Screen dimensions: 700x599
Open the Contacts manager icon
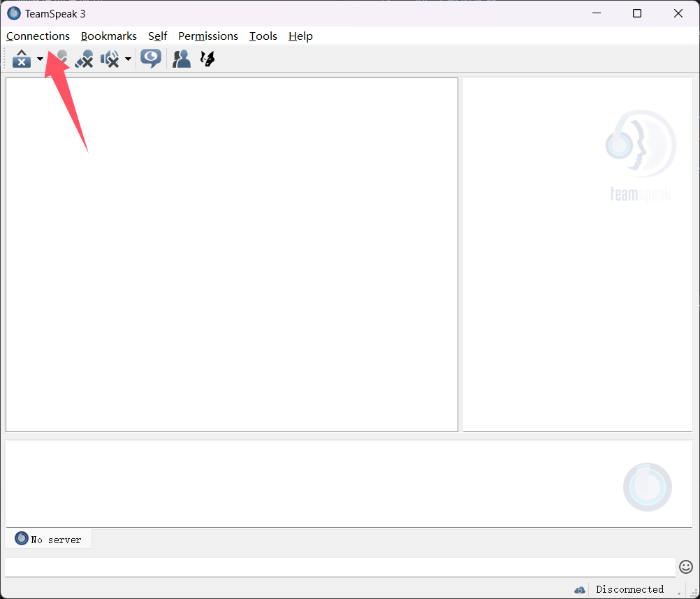click(x=182, y=59)
